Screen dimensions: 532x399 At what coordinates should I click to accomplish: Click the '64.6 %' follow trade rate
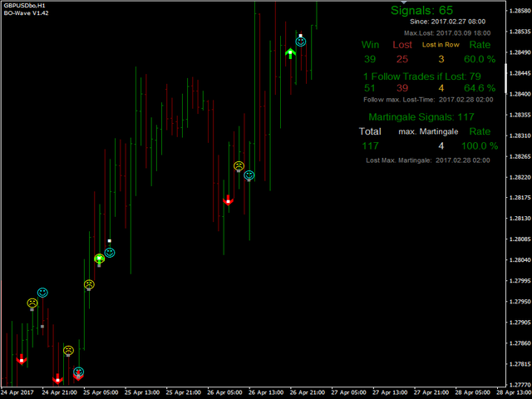tap(480, 88)
